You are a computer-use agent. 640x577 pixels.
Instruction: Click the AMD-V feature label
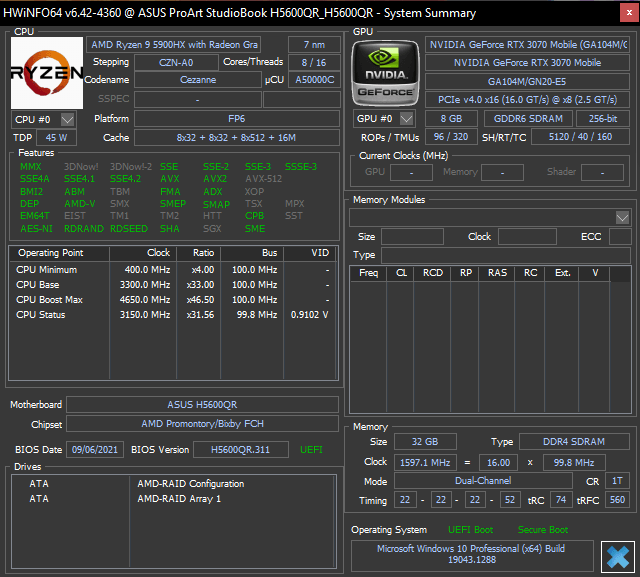pos(80,204)
